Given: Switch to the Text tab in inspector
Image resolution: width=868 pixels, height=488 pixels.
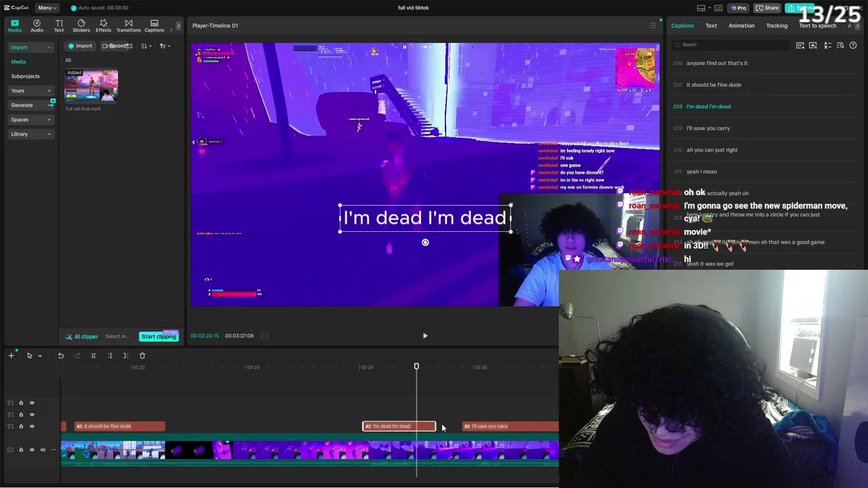Looking at the screenshot, I should tap(711, 26).
